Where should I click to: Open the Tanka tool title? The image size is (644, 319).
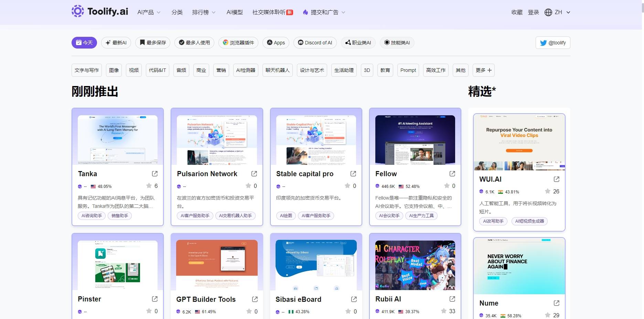pyautogui.click(x=87, y=174)
